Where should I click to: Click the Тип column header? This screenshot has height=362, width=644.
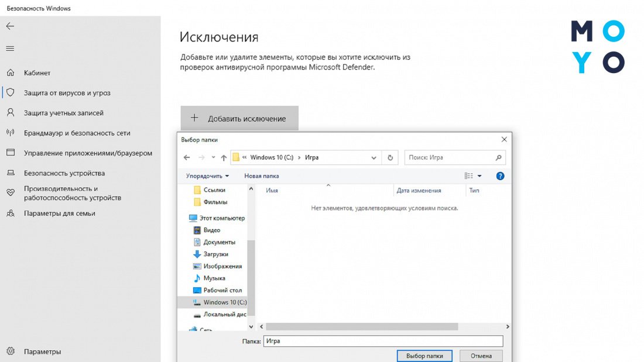[x=474, y=191]
